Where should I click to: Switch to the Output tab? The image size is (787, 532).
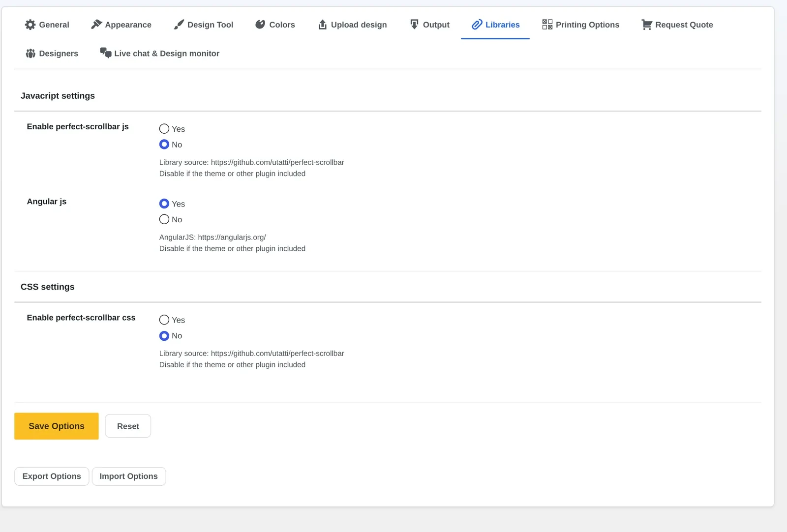pos(430,25)
